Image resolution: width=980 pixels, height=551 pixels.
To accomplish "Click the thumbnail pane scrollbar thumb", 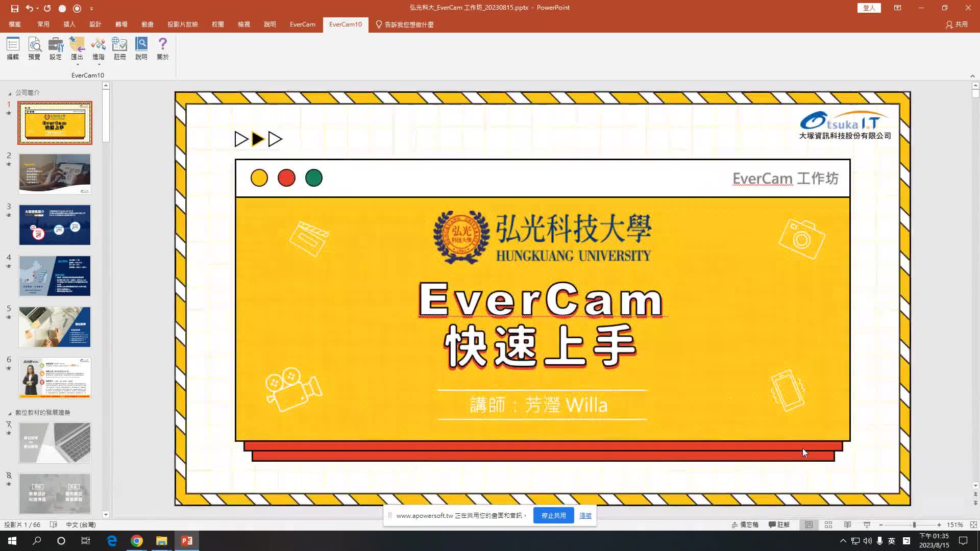I will coord(106,116).
